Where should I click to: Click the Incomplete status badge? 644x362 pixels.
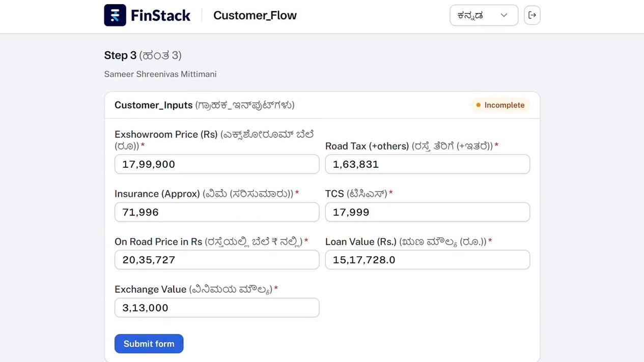pos(500,105)
